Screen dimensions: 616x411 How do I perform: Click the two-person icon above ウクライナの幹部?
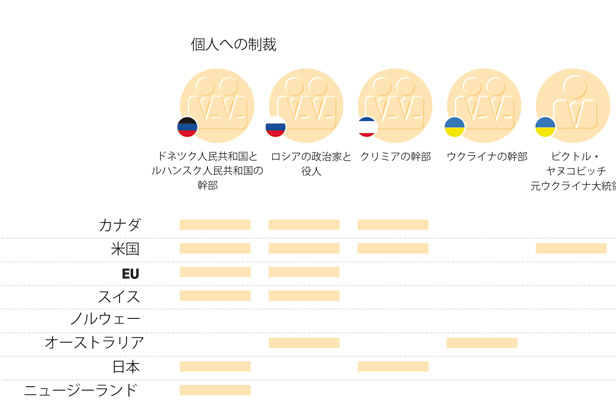click(x=484, y=106)
